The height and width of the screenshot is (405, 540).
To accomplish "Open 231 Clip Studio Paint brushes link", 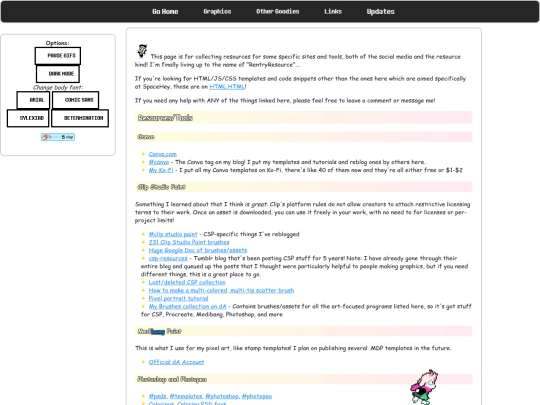I will pos(189,242).
